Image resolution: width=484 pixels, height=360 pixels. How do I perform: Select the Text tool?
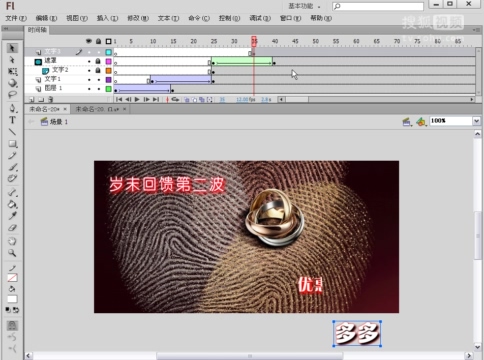click(x=12, y=120)
